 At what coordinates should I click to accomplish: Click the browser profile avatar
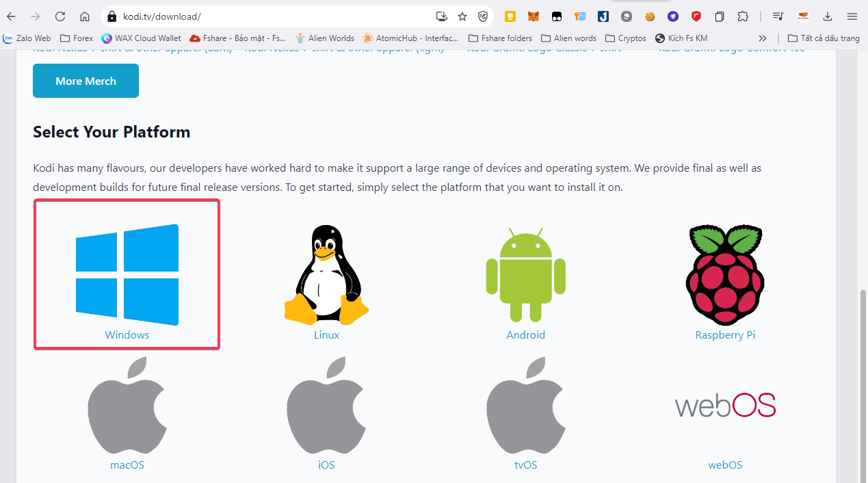click(x=803, y=16)
